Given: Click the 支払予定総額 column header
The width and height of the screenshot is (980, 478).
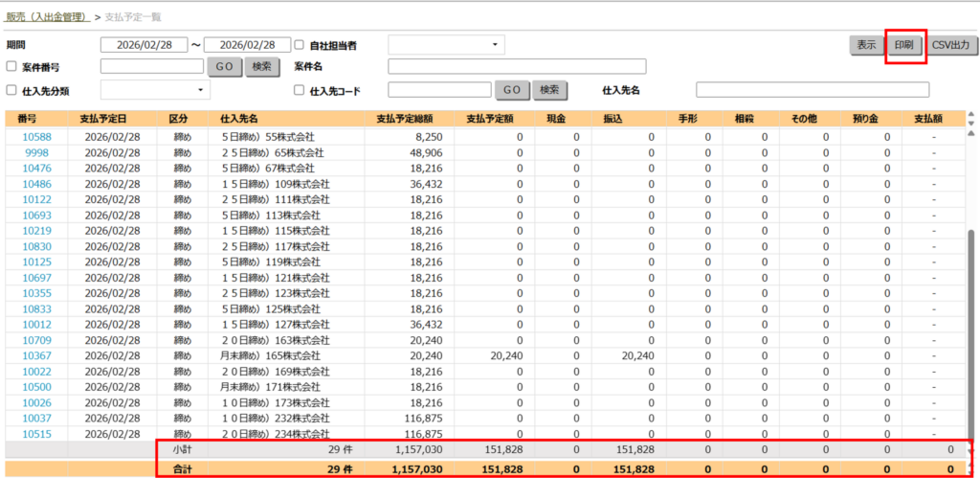Looking at the screenshot, I should [x=409, y=119].
